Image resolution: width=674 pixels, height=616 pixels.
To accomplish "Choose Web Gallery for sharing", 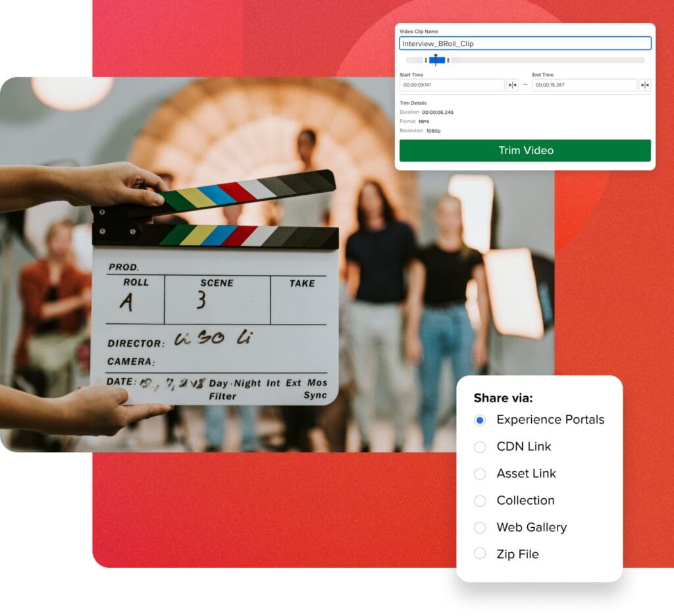I will coord(480,528).
